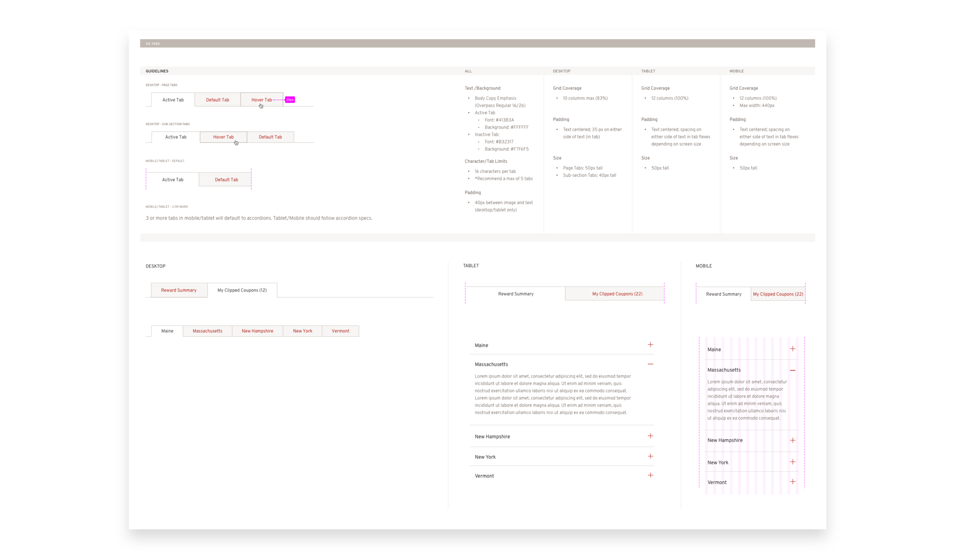
Task: Expand Vermont plus icon in mobile accordion
Action: 793,482
